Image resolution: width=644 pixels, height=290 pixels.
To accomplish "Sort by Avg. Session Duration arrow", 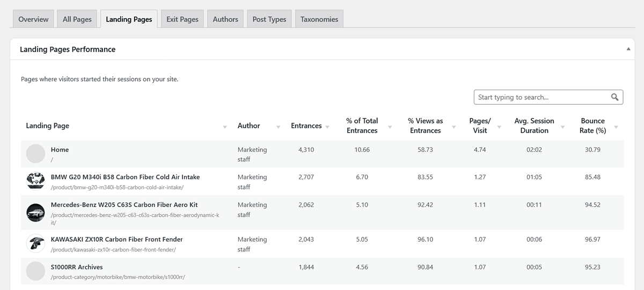I will coord(563,127).
